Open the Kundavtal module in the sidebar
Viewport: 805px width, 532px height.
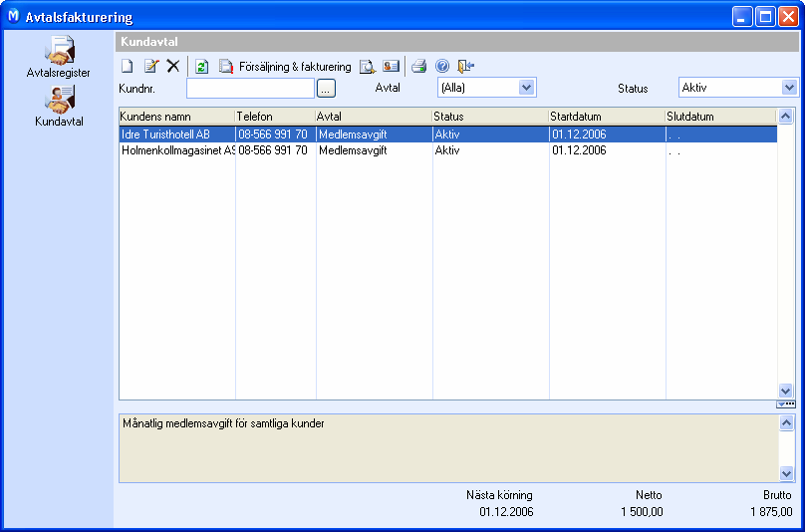[59, 106]
